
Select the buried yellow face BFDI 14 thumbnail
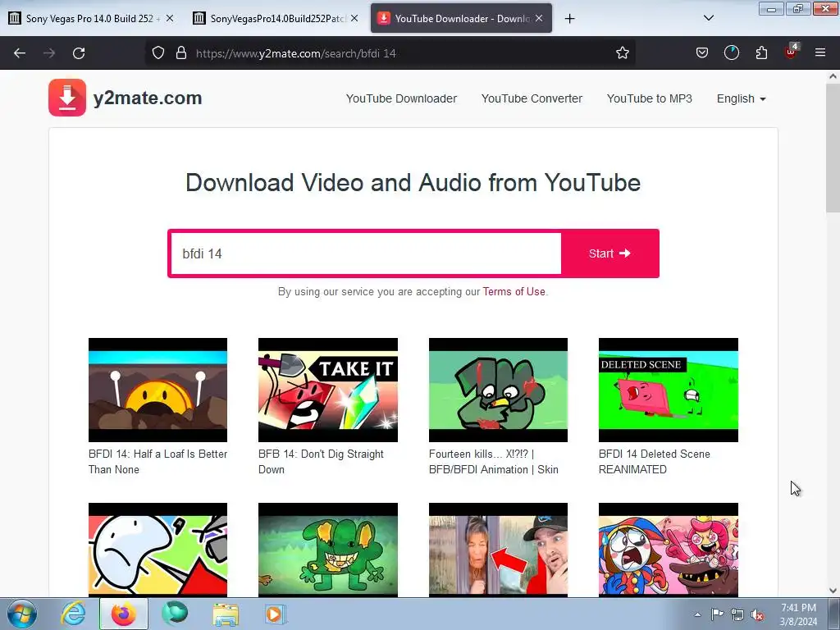click(x=157, y=390)
